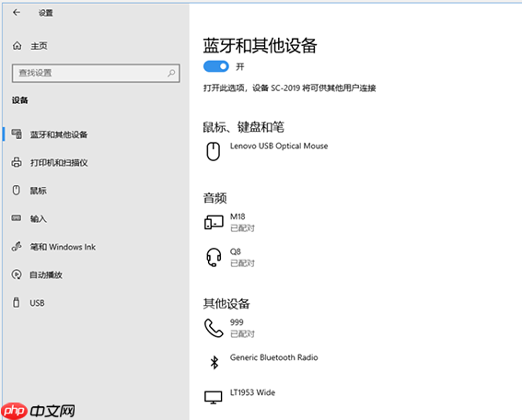Select the Q8 headset entry
This screenshot has height=420, width=522.
(x=235, y=251)
